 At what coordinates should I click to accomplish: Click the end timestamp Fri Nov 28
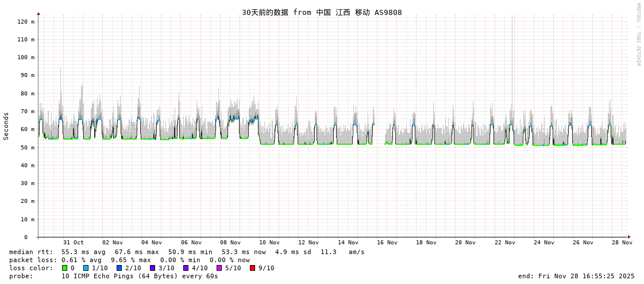tap(576, 276)
